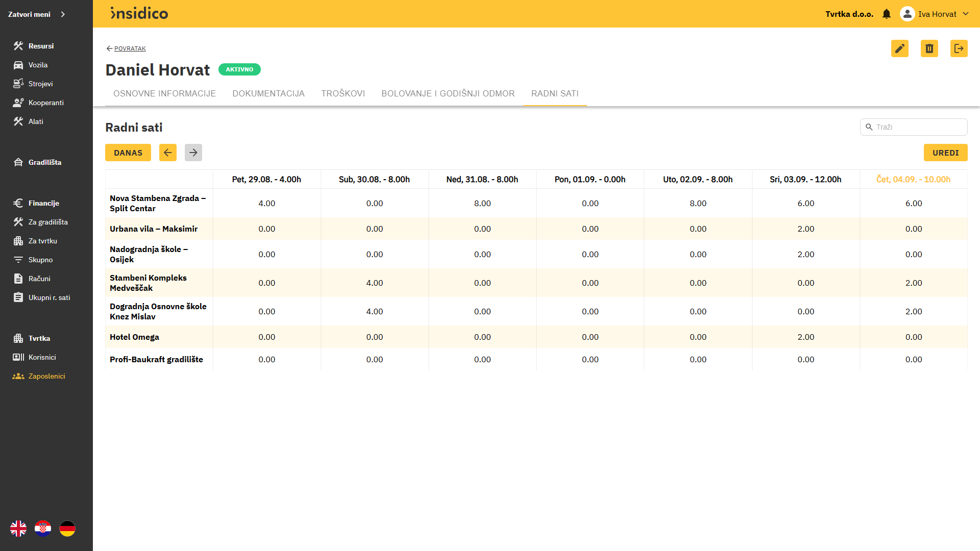Click the exit export icon button
The height and width of the screenshot is (551, 980).
[x=959, y=48]
